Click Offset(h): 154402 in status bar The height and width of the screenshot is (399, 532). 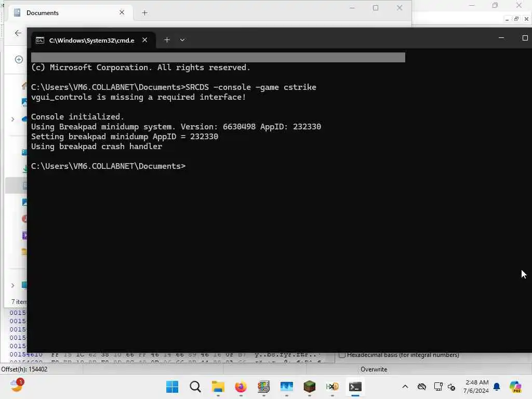[24, 369]
